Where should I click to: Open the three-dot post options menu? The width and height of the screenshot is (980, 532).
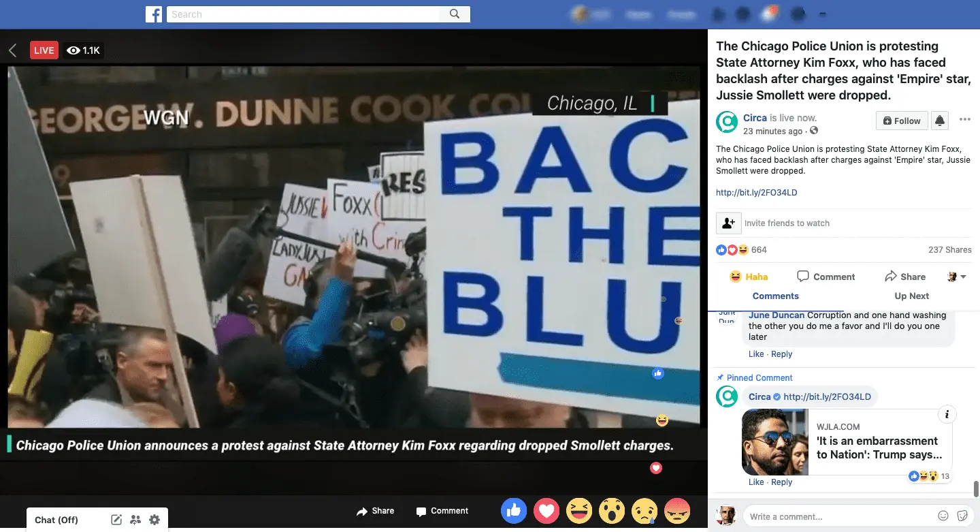coord(964,120)
